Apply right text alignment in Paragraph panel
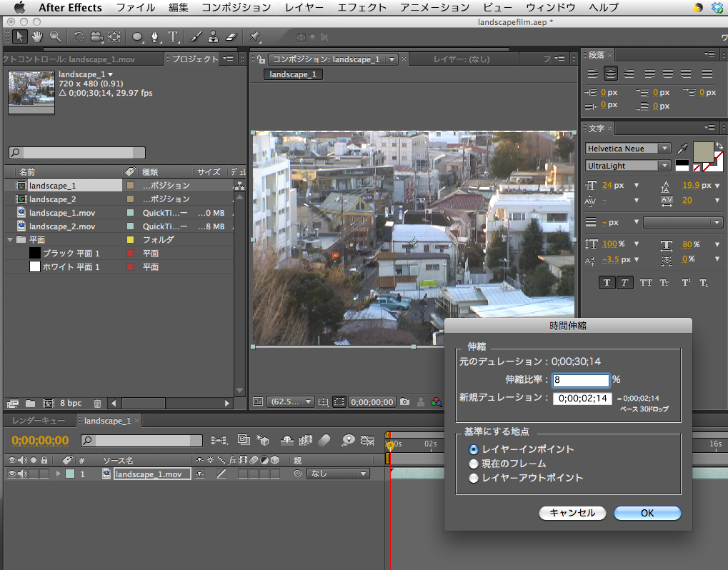 pyautogui.click(x=629, y=73)
